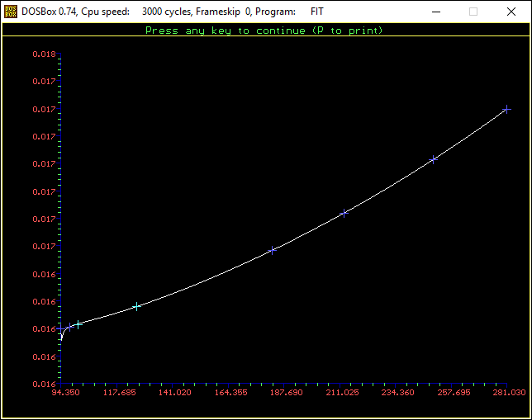Viewport: 532px width, 420px height.
Task: Minimize the DOSBox window
Action: [x=435, y=12]
